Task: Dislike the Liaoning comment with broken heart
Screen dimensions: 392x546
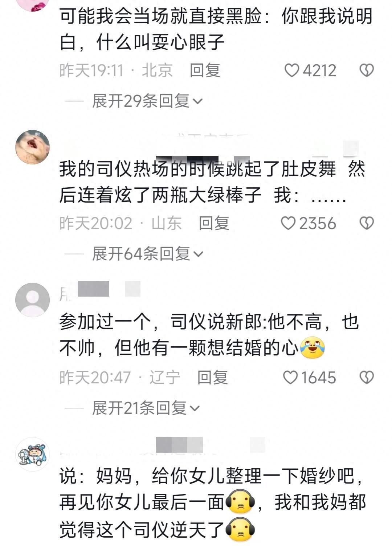Action: click(x=367, y=378)
